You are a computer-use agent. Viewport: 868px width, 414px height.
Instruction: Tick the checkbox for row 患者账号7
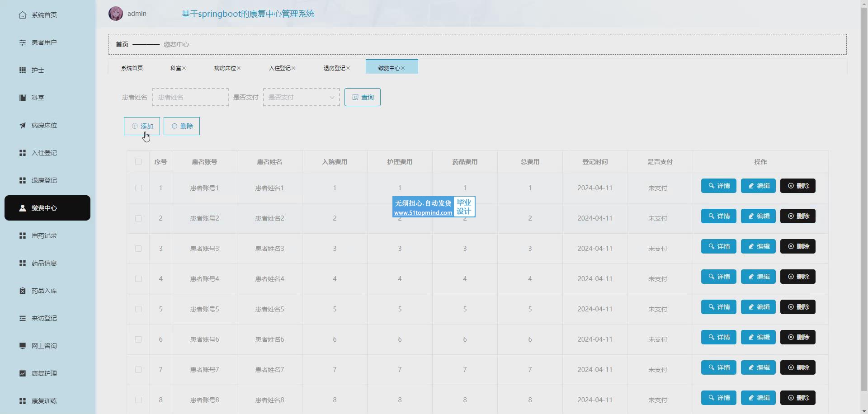pos(138,370)
